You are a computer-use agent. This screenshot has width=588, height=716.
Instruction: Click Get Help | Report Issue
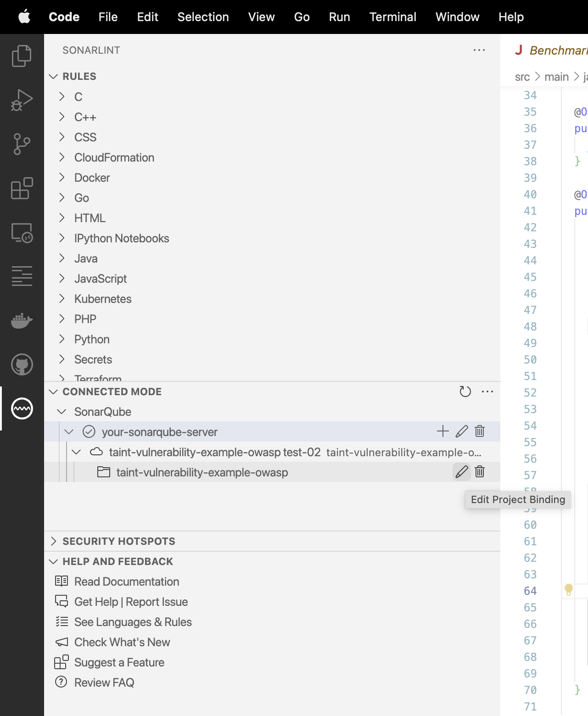[x=131, y=602]
